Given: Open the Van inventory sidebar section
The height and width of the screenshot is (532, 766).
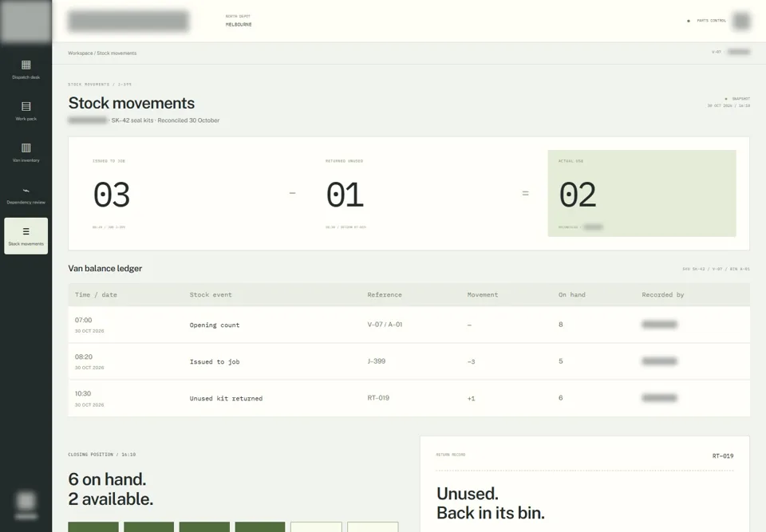Looking at the screenshot, I should [26, 152].
